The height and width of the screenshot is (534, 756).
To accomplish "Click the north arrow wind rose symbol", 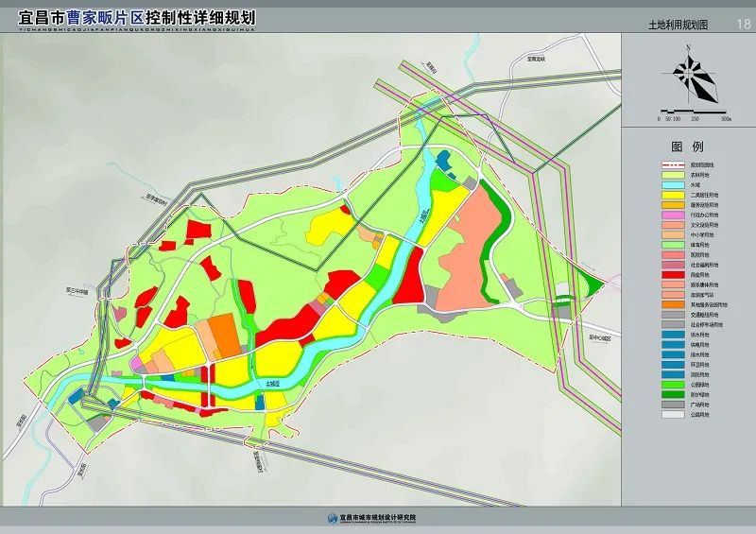I will [x=691, y=76].
